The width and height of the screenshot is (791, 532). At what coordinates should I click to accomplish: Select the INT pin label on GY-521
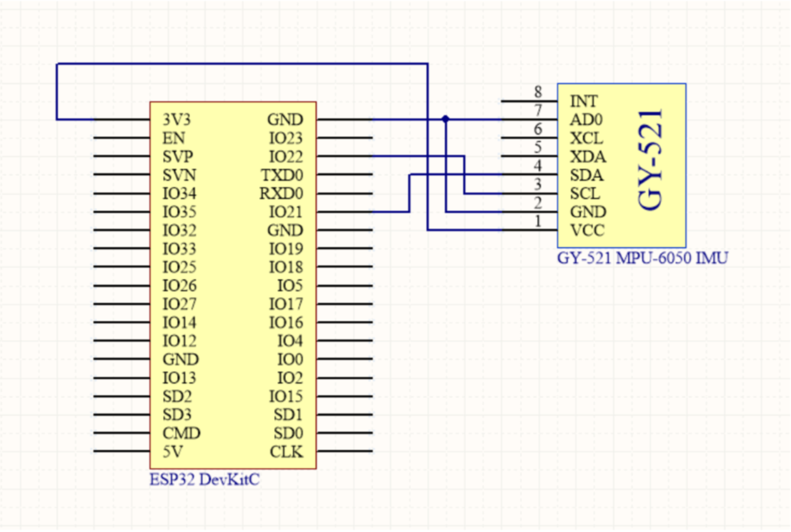click(583, 101)
